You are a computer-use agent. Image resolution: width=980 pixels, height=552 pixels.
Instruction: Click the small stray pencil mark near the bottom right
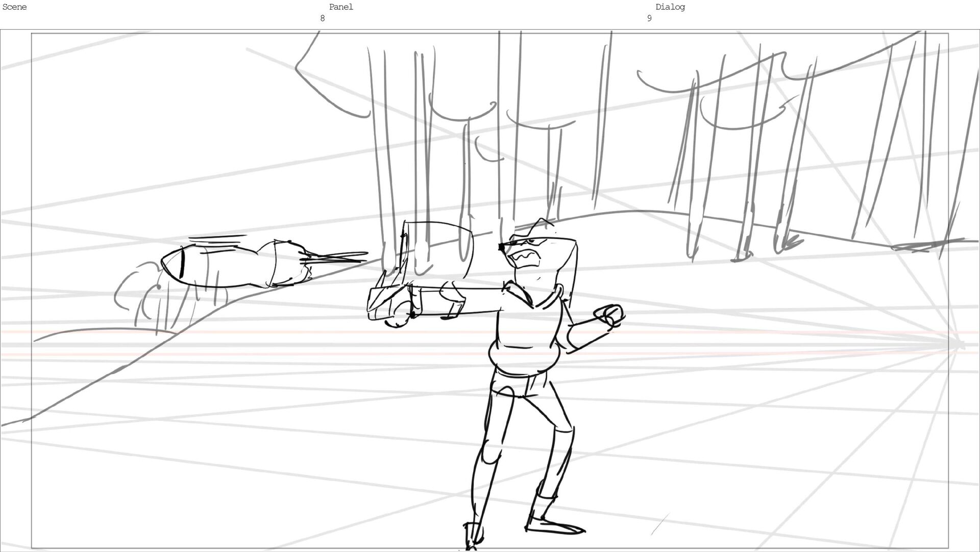pyautogui.click(x=659, y=524)
